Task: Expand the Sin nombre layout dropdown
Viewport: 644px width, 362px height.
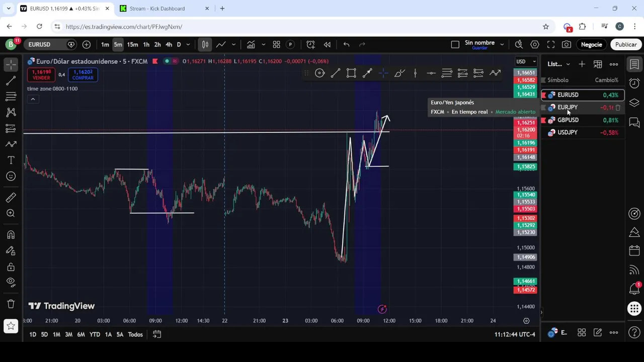Action: [x=502, y=44]
